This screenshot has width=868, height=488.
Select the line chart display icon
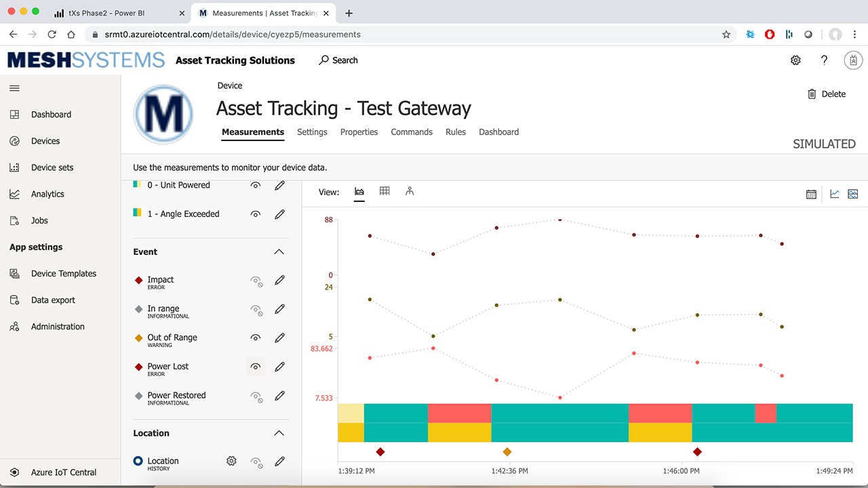click(835, 194)
